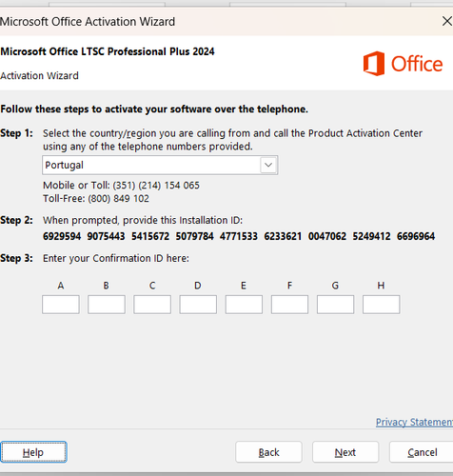The width and height of the screenshot is (453, 476).
Task: Click the Mobile or Toll phone number
Action: point(156,186)
